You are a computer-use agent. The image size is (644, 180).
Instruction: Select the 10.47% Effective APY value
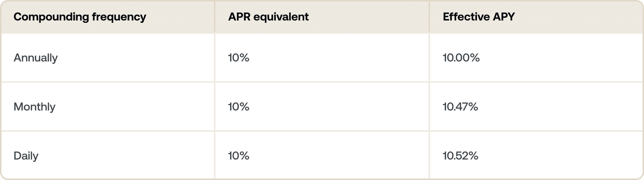coord(460,107)
